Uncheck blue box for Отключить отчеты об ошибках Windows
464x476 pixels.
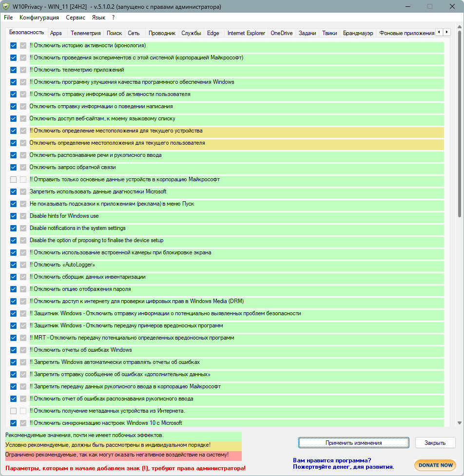(13, 350)
